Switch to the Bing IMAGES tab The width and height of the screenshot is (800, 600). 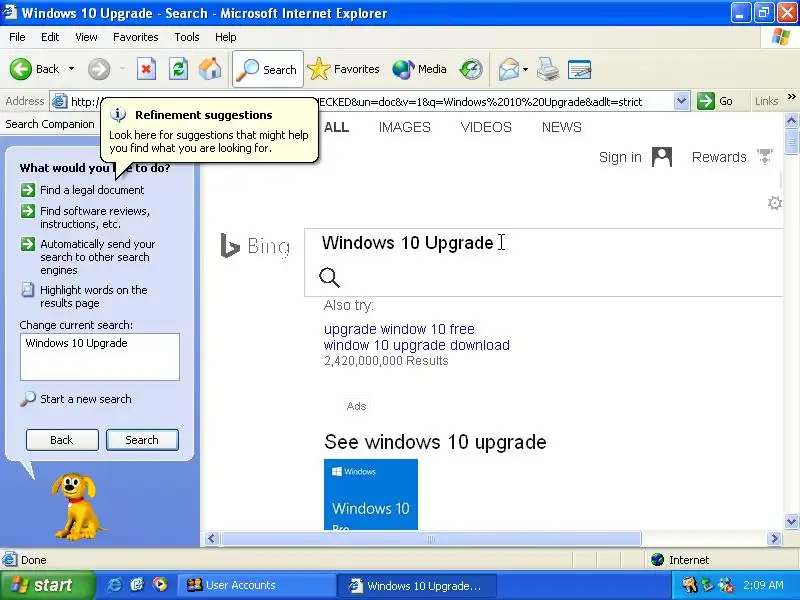[405, 127]
